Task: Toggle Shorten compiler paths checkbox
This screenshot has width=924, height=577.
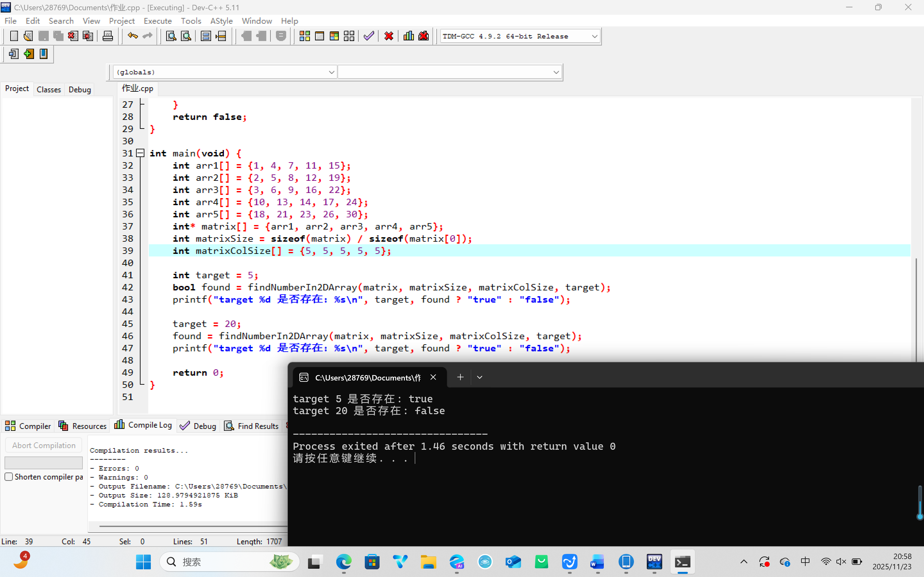Action: tap(9, 477)
